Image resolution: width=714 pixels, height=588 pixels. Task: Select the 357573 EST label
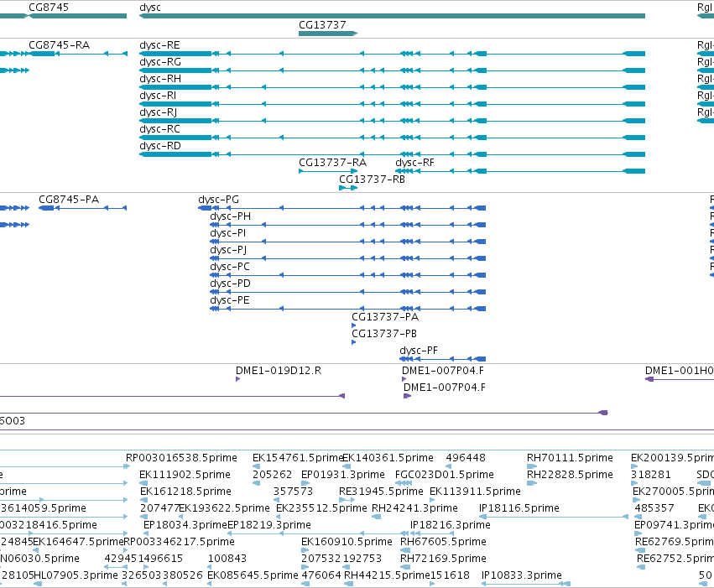coord(294,492)
